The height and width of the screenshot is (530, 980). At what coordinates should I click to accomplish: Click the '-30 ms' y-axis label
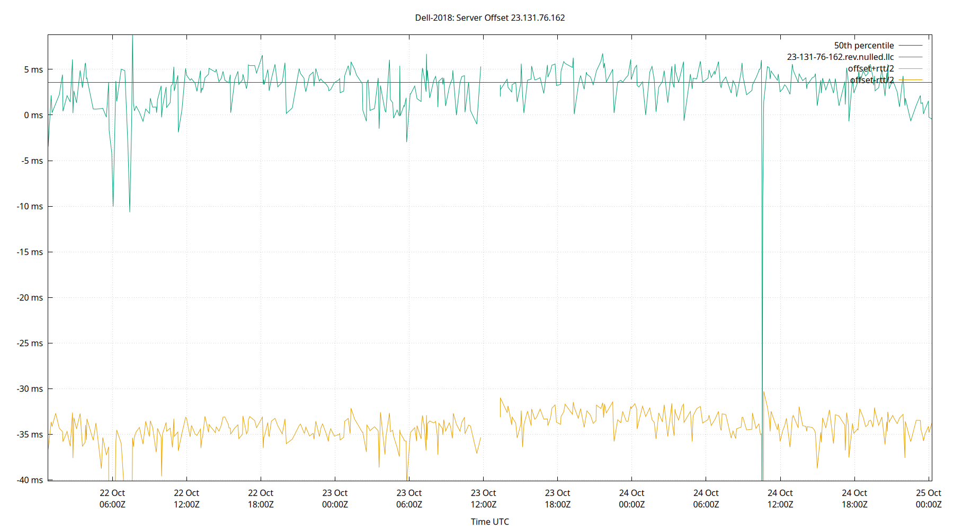(x=30, y=388)
